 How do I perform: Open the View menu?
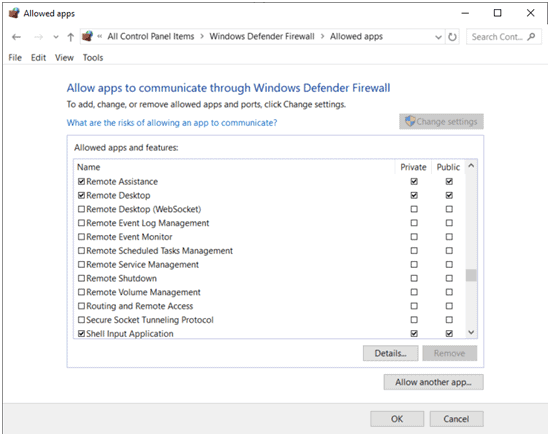[64, 58]
